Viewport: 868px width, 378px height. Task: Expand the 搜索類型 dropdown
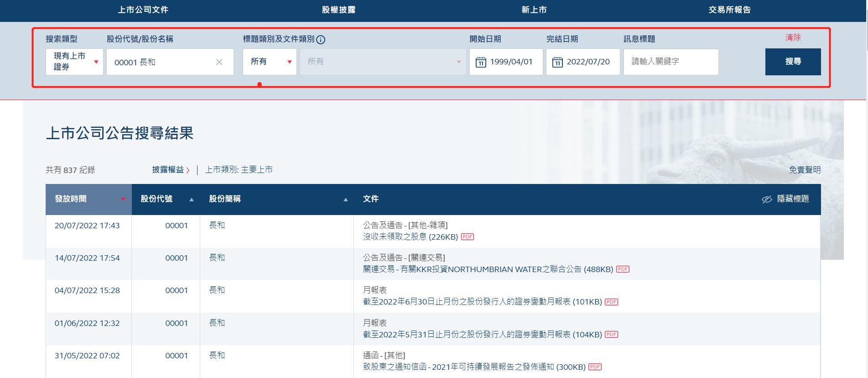pyautogui.click(x=75, y=62)
